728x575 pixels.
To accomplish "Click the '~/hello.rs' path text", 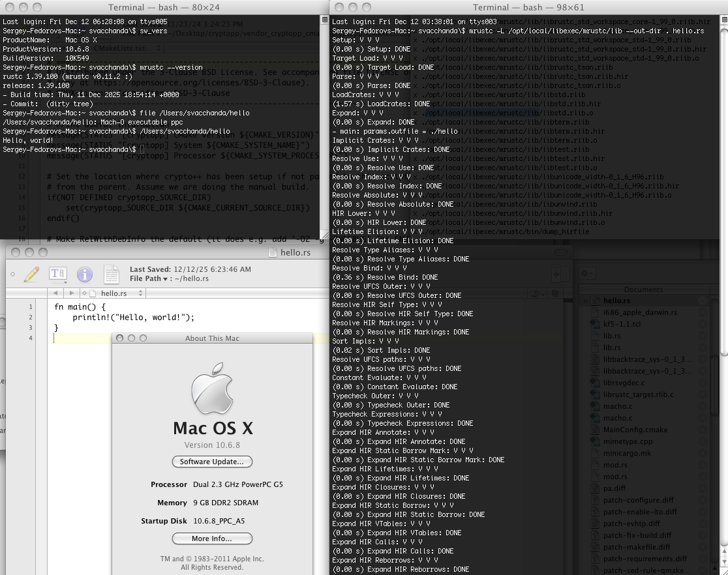I will pos(192,278).
